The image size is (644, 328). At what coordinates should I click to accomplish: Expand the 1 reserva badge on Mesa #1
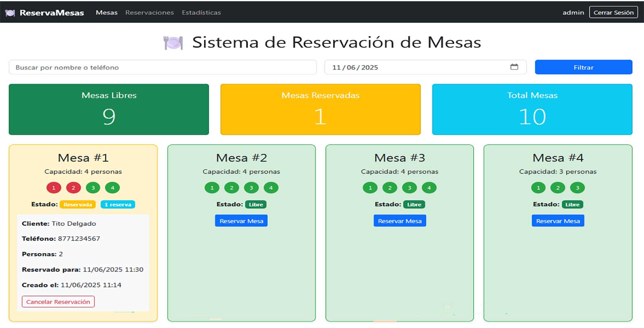pyautogui.click(x=118, y=204)
